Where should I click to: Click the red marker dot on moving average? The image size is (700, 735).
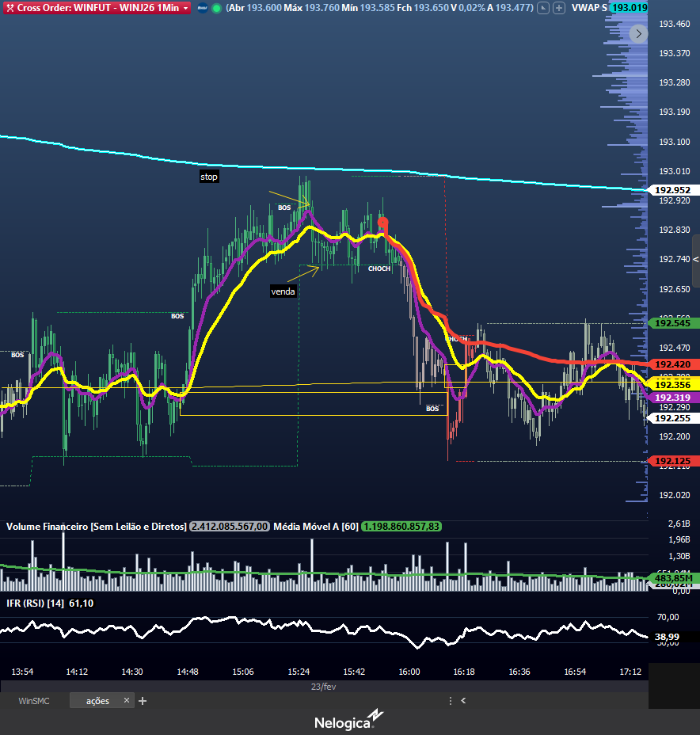pos(382,223)
